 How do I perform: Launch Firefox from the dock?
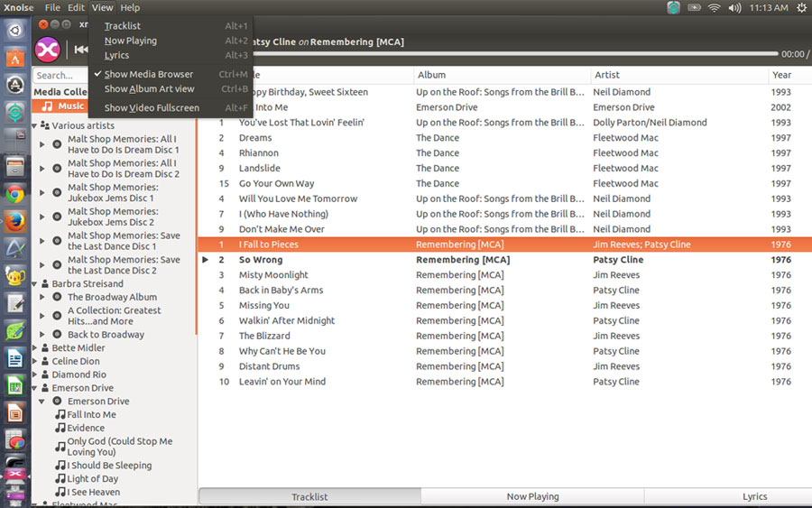[x=15, y=222]
